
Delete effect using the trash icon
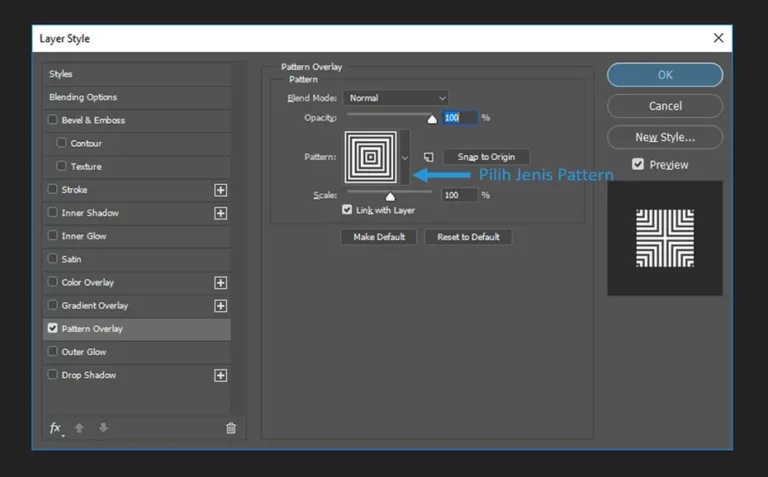[231, 428]
